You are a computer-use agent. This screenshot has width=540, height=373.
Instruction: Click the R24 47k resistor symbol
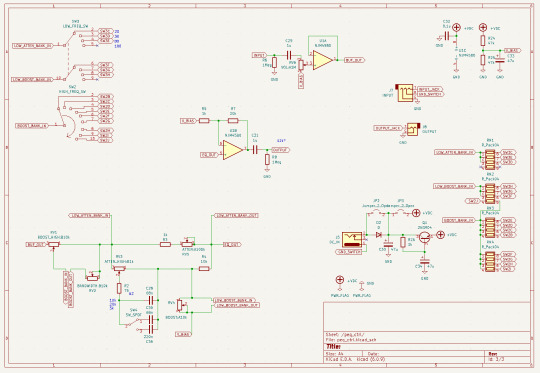point(483,41)
